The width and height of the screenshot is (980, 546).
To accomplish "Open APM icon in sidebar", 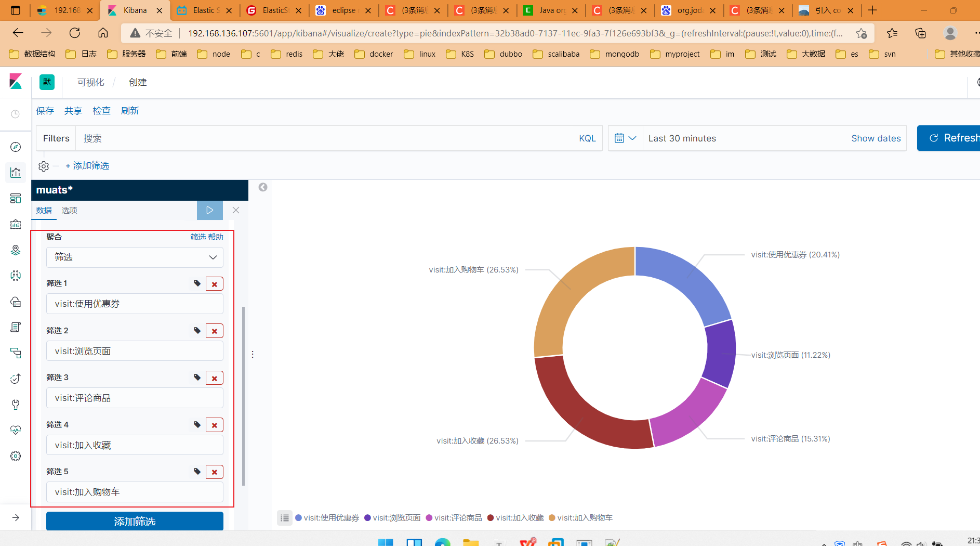I will coord(16,353).
